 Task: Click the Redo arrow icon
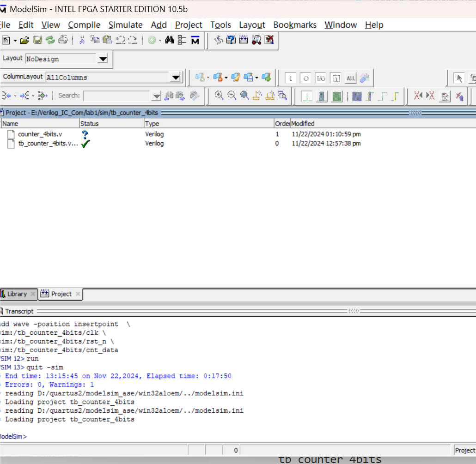[x=133, y=40]
